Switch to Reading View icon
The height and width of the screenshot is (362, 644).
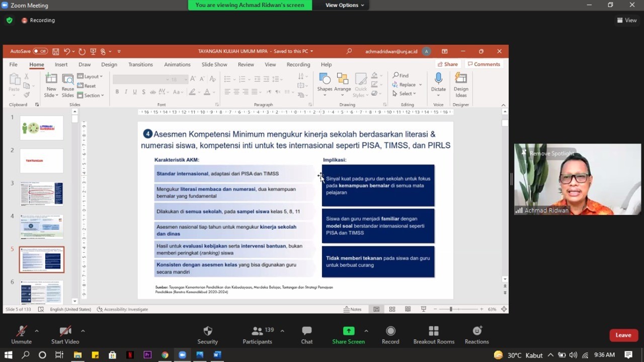point(408,309)
